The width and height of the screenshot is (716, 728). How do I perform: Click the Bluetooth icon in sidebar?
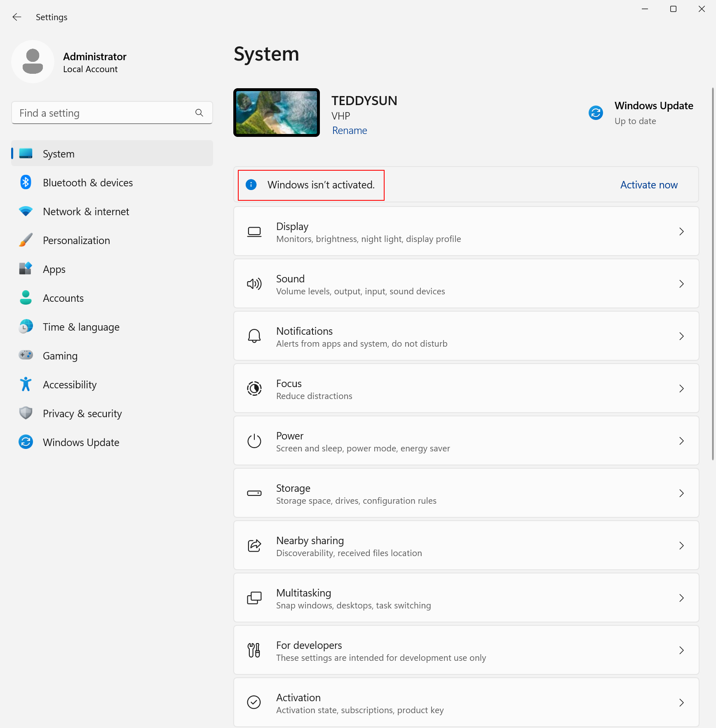pos(26,182)
